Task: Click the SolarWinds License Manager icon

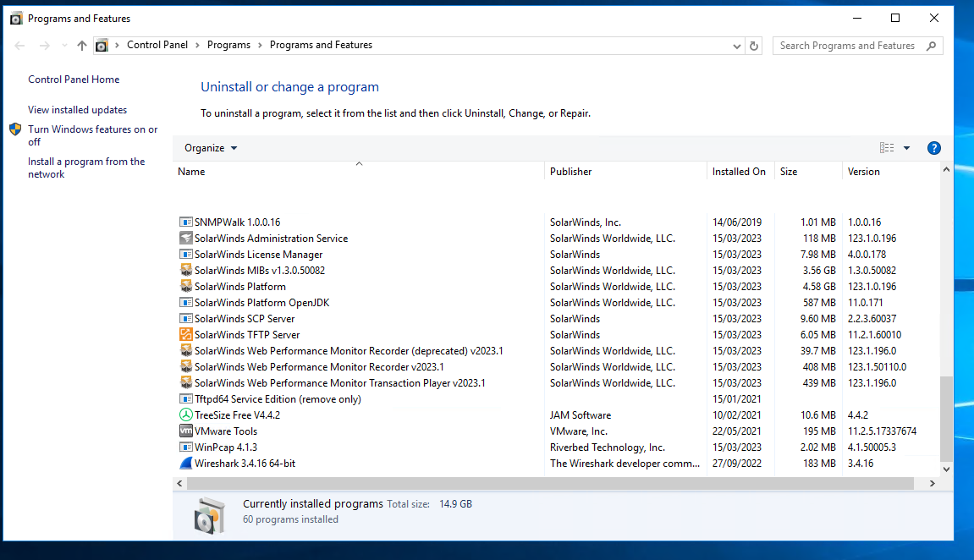Action: [185, 255]
